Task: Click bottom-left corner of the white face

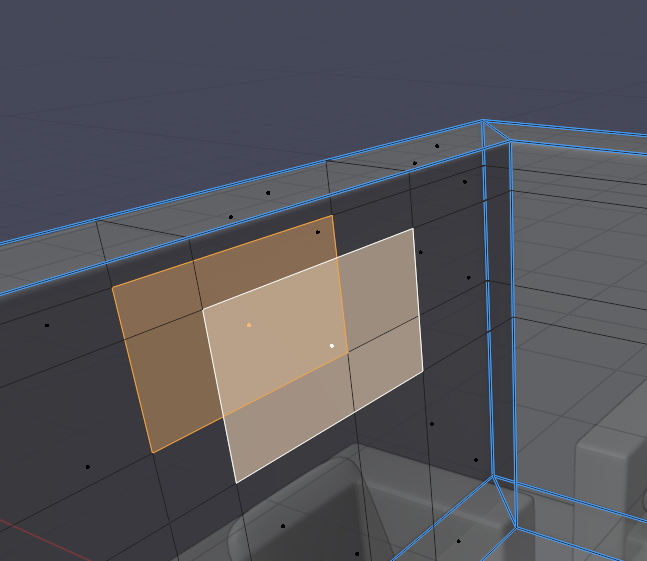Action: pyautogui.click(x=236, y=482)
